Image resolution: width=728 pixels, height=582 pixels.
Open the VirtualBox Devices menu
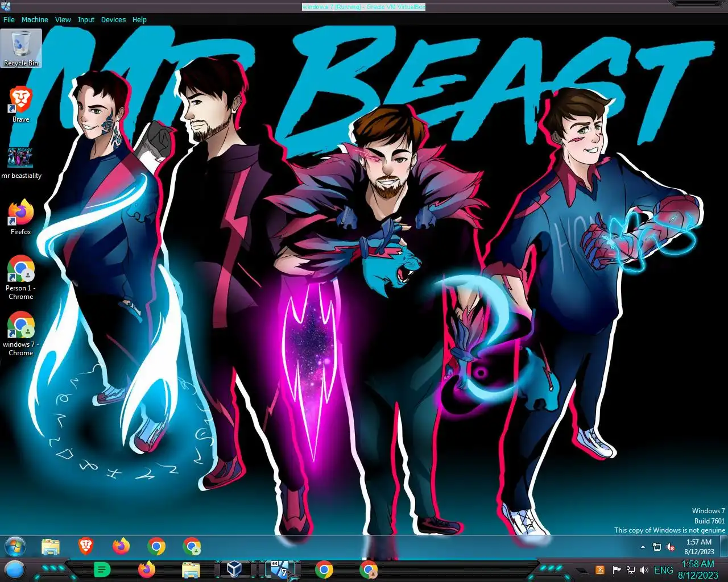[113, 19]
